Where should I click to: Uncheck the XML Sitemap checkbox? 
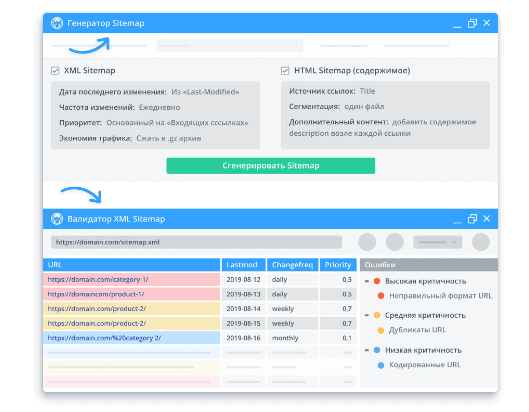(55, 71)
